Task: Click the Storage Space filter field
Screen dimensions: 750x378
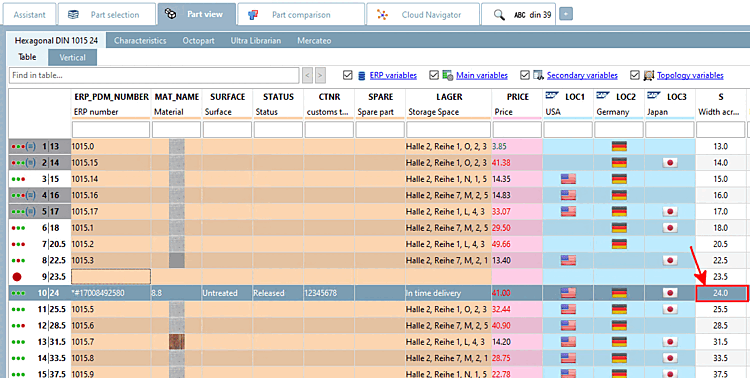Action: coord(449,129)
